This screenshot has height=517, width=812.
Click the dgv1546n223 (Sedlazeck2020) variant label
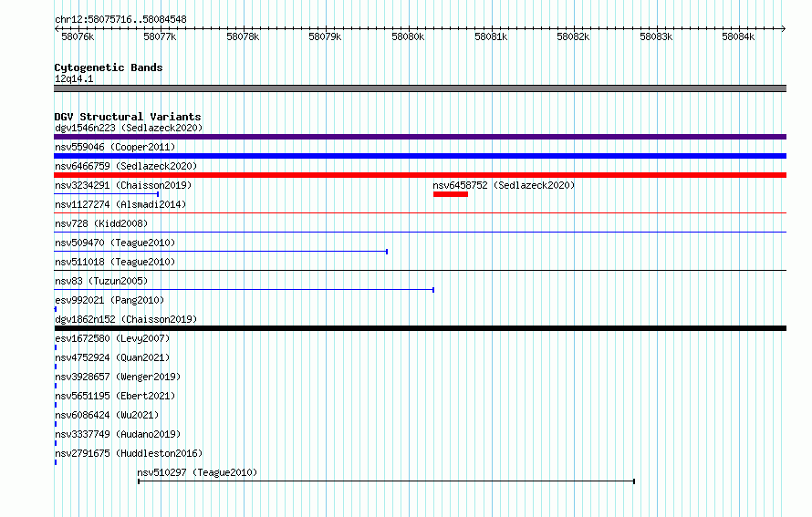(129, 128)
